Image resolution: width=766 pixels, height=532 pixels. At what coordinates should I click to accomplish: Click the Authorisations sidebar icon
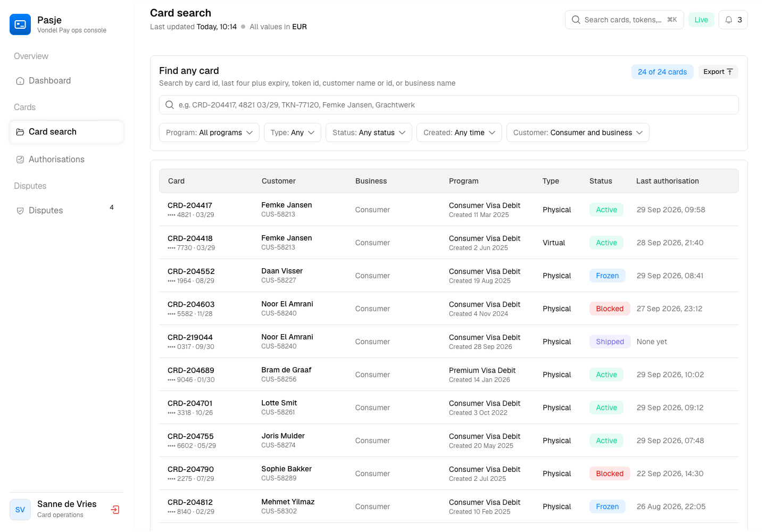pos(20,160)
